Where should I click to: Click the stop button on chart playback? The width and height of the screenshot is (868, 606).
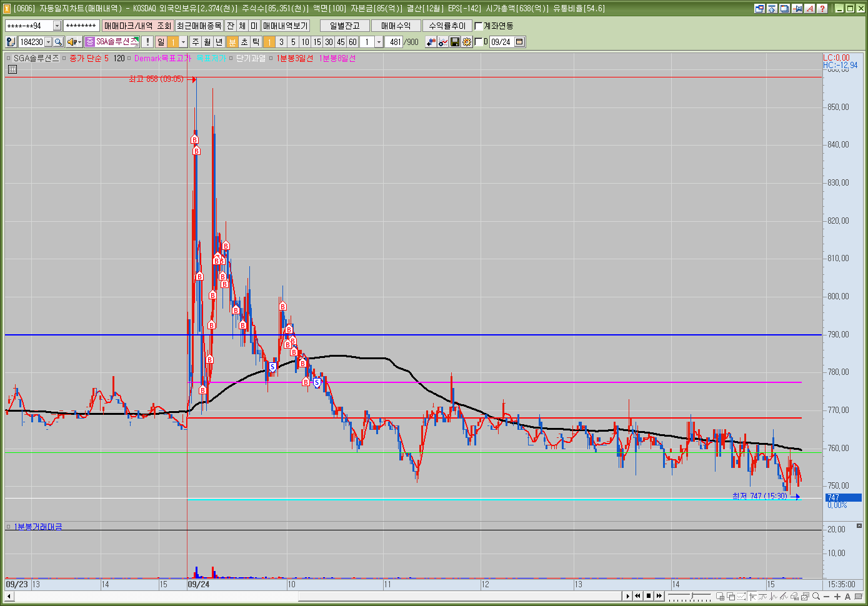(649, 597)
